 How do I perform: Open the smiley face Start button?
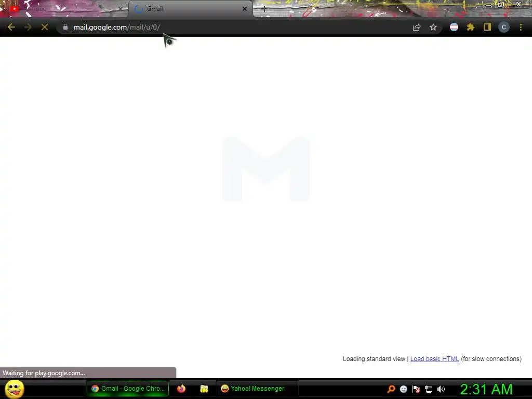15,389
